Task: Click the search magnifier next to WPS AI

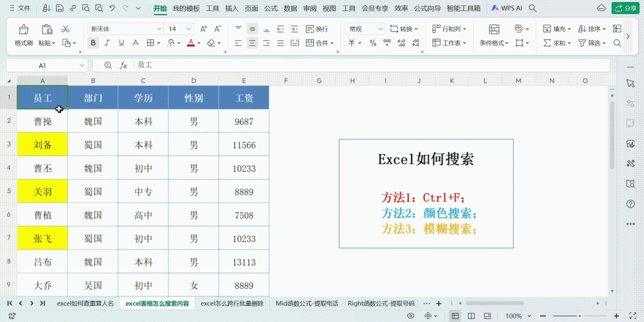Action: point(533,8)
